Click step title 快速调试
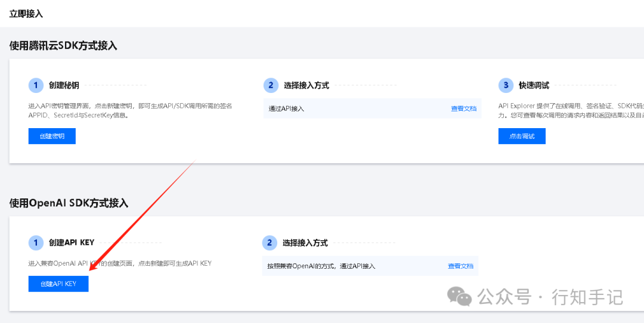The width and height of the screenshot is (644, 323). tap(534, 85)
